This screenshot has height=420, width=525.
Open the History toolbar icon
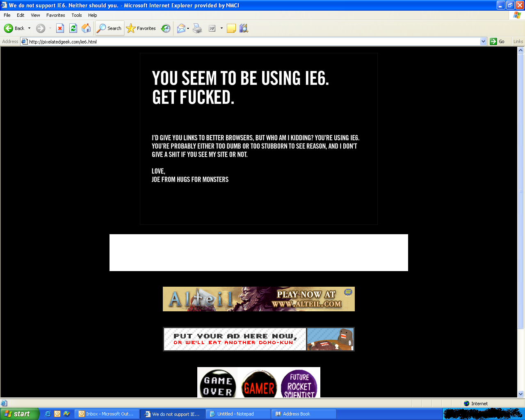(x=166, y=28)
